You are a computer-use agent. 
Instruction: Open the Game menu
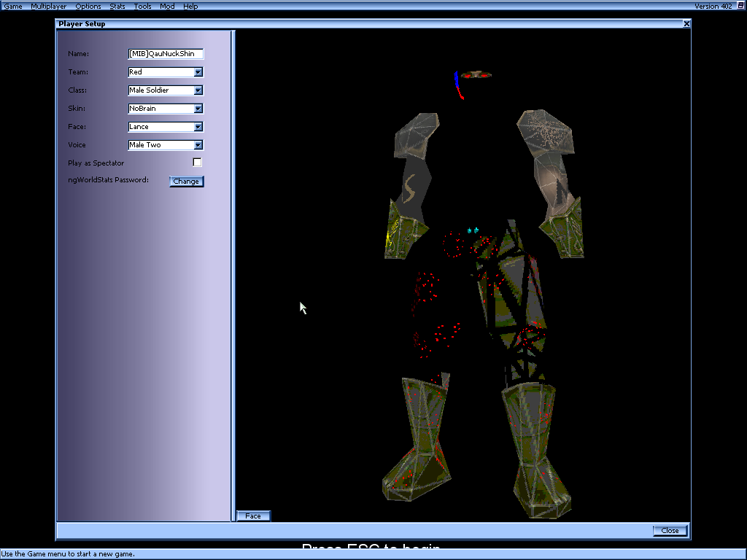click(13, 6)
